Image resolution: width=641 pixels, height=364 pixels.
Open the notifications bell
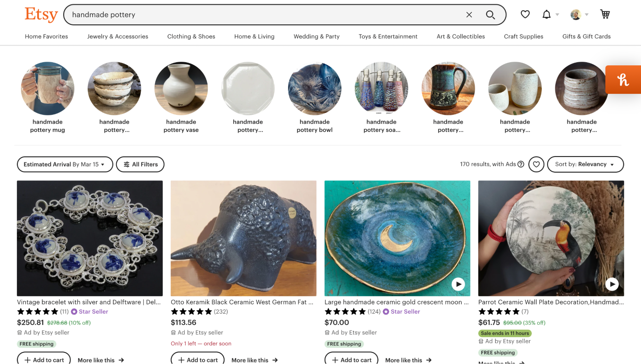tap(546, 14)
